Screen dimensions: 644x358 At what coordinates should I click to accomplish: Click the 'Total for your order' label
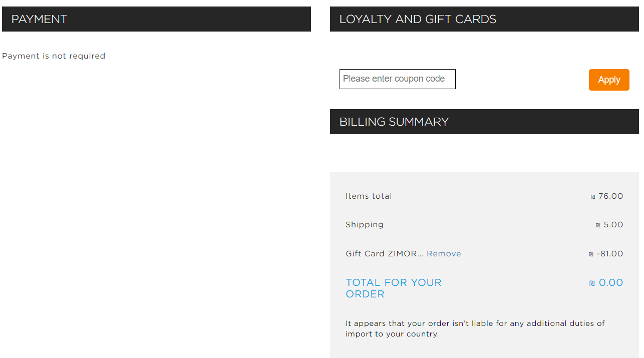(x=393, y=288)
